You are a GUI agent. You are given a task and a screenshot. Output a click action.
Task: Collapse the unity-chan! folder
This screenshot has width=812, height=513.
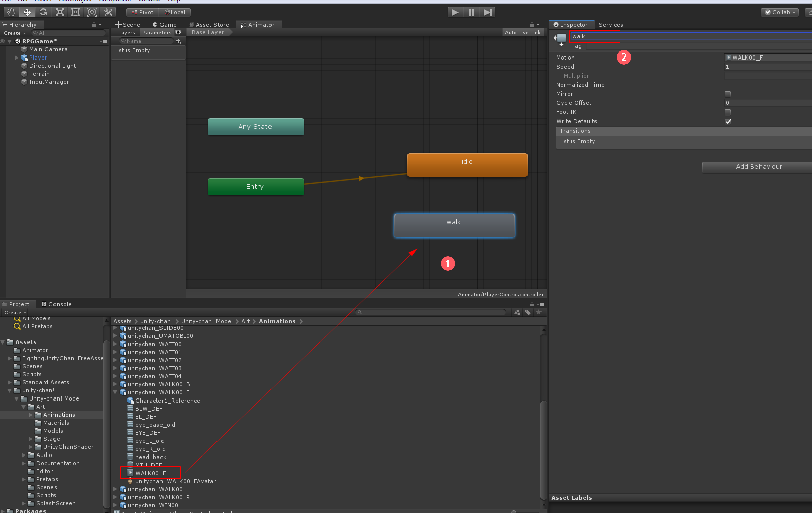pos(10,390)
